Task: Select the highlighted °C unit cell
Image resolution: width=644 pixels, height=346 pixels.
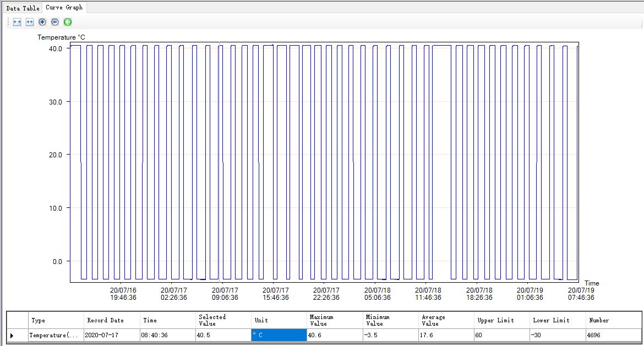Action: coord(279,336)
